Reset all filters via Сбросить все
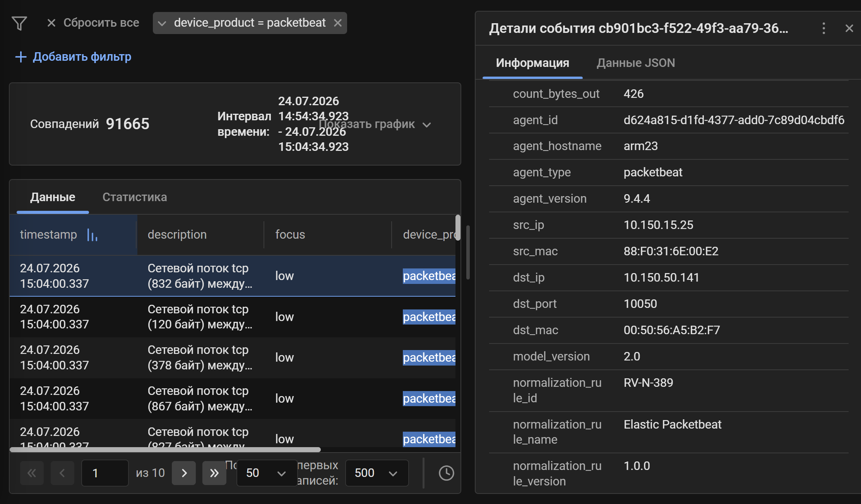Image resolution: width=861 pixels, height=504 pixels. [101, 23]
